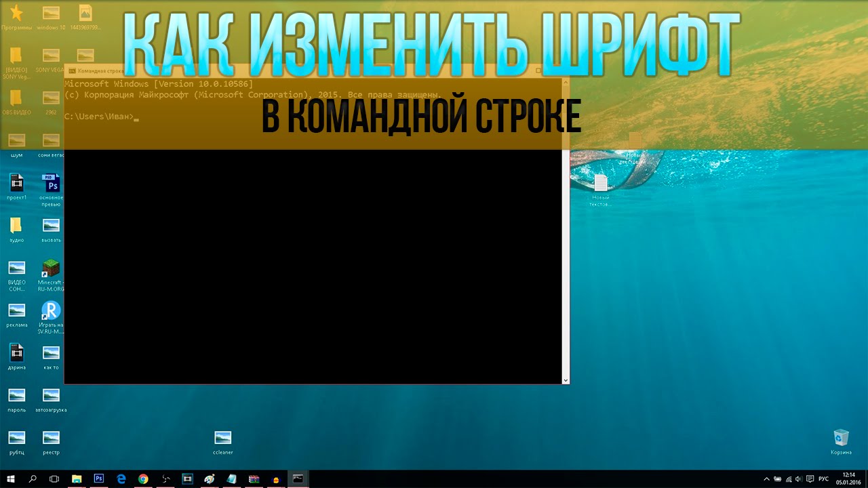Open Microsoft Edge from taskbar
Screen dimensions: 868x488
(121, 479)
